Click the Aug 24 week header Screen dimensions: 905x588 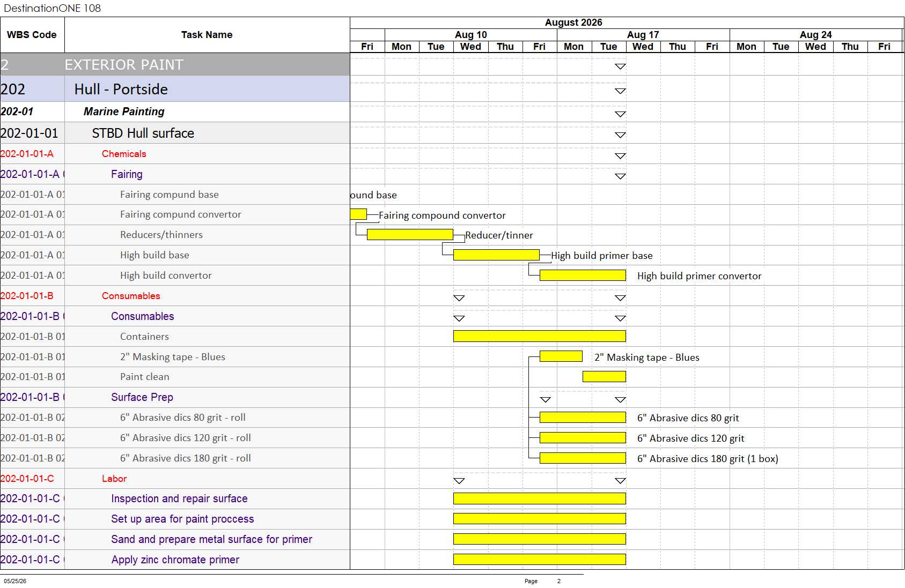(816, 35)
